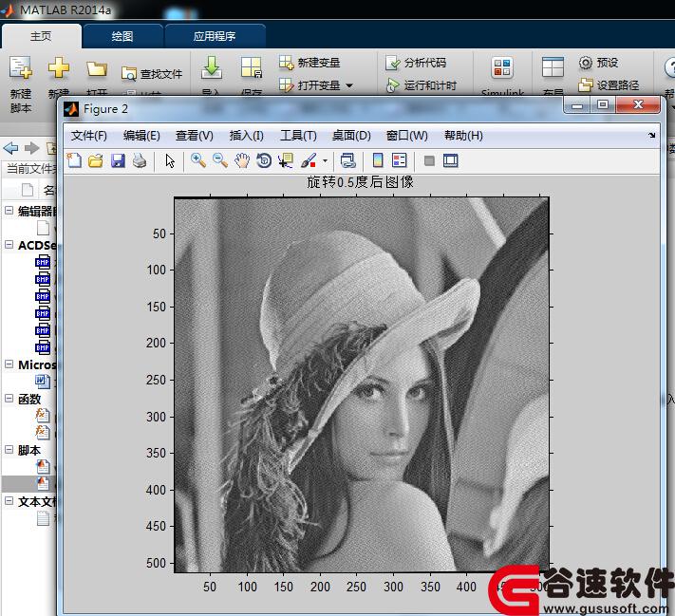Viewport: 675px width, 616px height.
Task: Click 分析代码 button
Action: (x=416, y=63)
